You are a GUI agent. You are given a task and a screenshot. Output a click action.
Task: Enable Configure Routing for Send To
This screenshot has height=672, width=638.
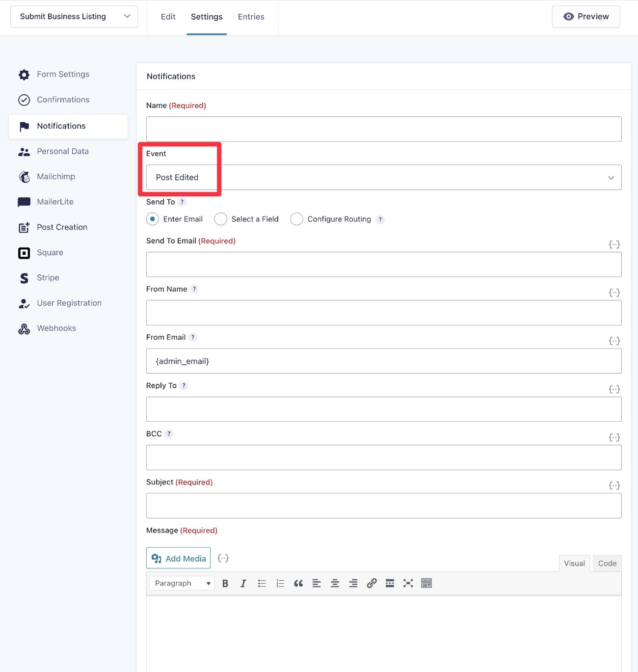(296, 219)
